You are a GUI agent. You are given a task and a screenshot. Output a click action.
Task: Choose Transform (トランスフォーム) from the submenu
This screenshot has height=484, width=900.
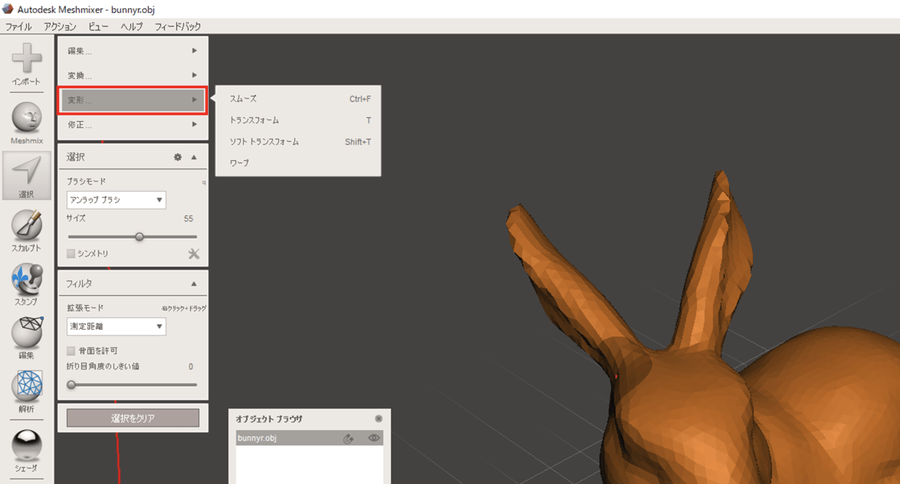[298, 120]
